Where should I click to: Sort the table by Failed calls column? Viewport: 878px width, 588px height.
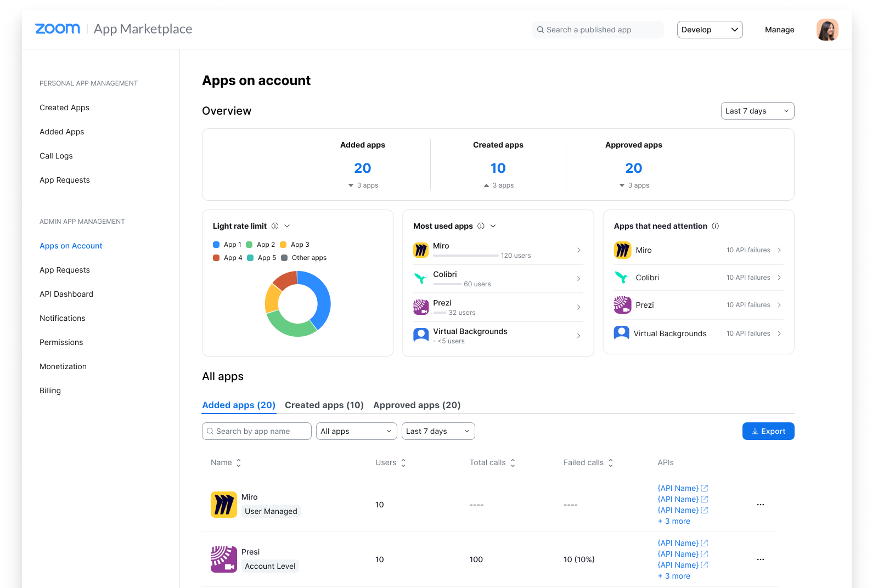click(611, 463)
